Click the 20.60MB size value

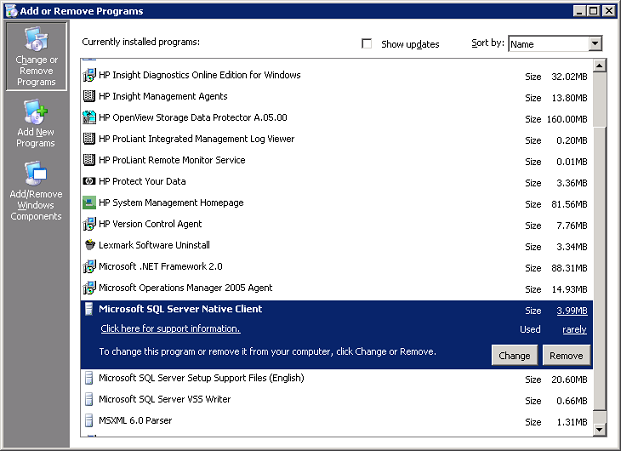pos(570,380)
